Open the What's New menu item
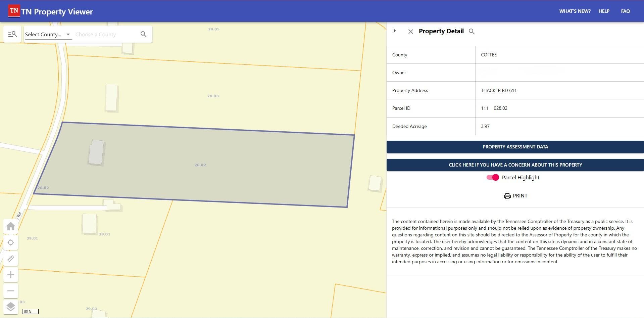This screenshot has width=644, height=318. 575,11
